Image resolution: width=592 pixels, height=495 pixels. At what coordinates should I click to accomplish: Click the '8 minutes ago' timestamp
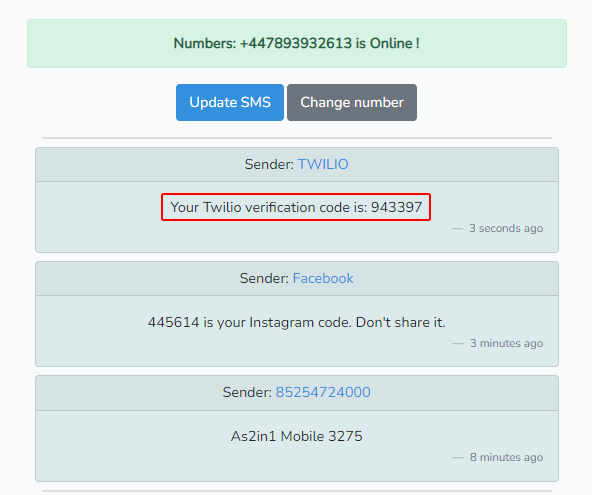point(506,457)
